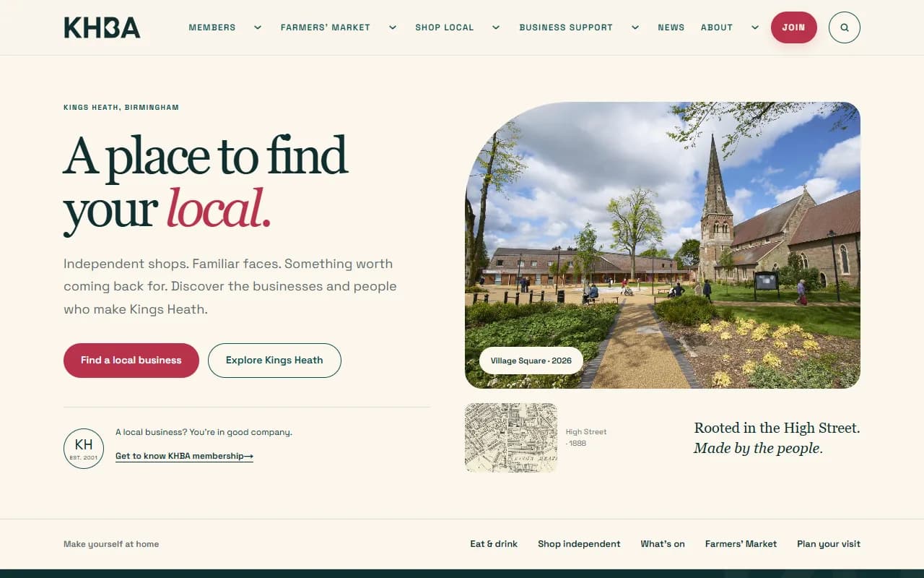Click the High Street 1888 map thumbnail
Viewport: 924px width, 578px height.
coord(511,438)
